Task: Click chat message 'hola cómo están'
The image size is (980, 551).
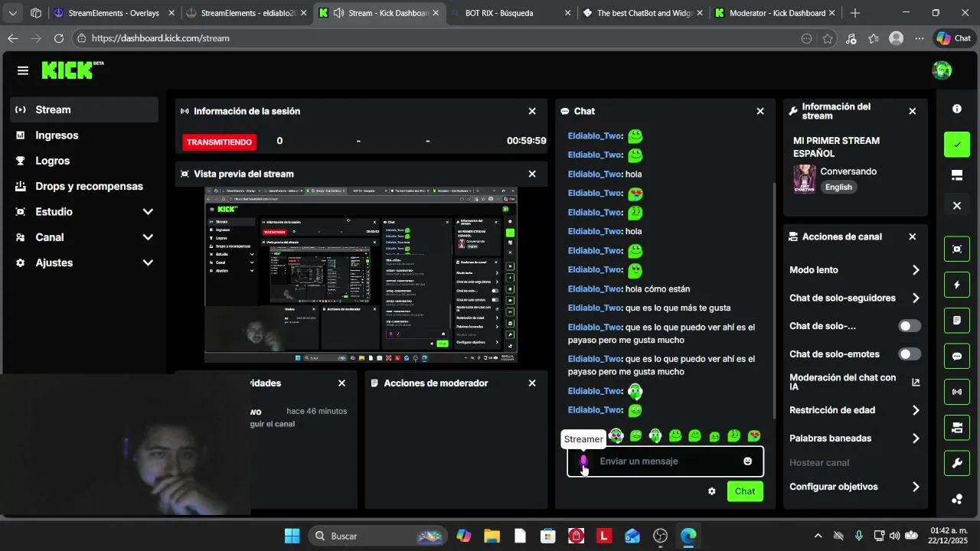Action: 658,289
